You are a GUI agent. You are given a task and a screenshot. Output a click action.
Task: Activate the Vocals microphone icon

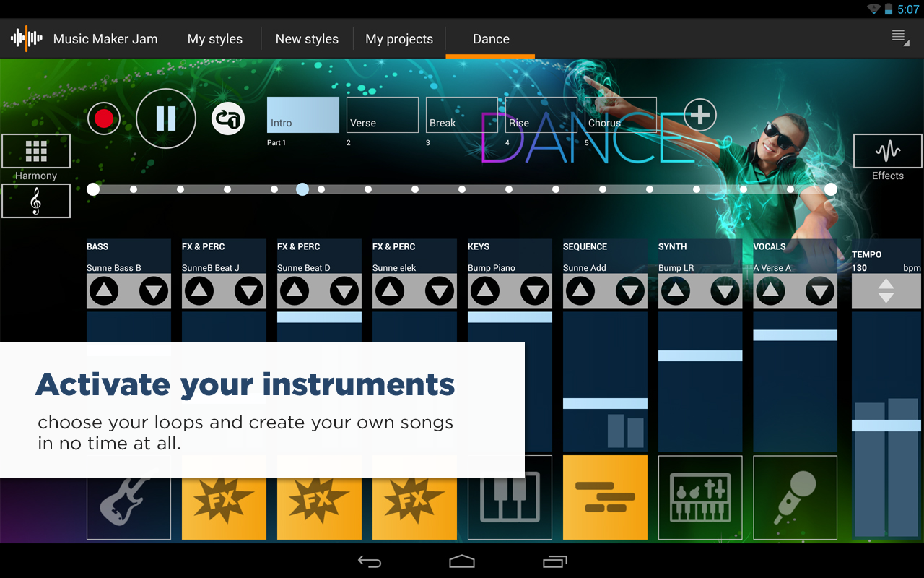pyautogui.click(x=796, y=498)
